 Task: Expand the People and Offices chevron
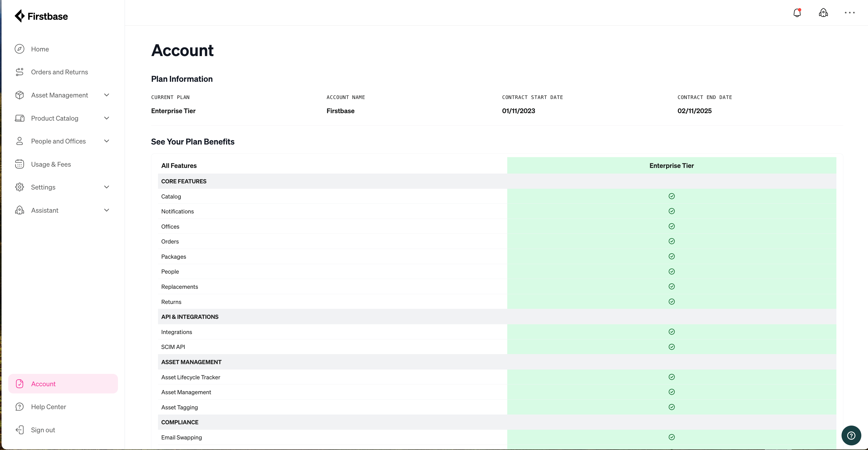pos(106,141)
